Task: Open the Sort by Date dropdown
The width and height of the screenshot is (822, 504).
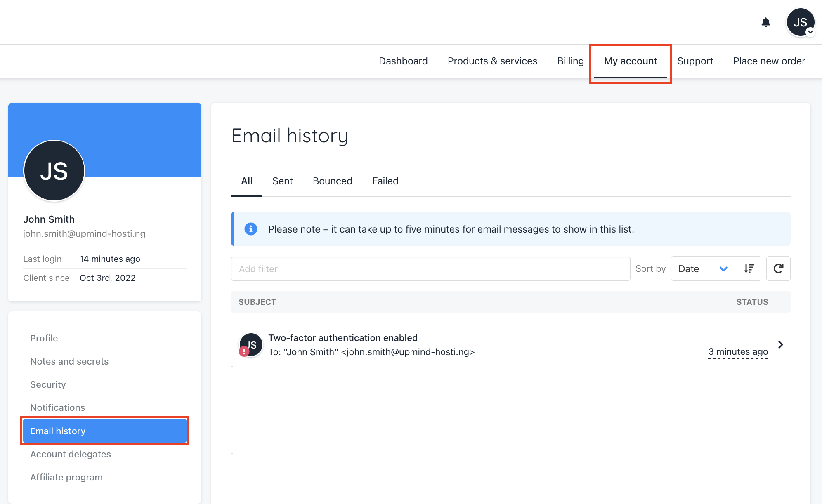Action: point(704,268)
